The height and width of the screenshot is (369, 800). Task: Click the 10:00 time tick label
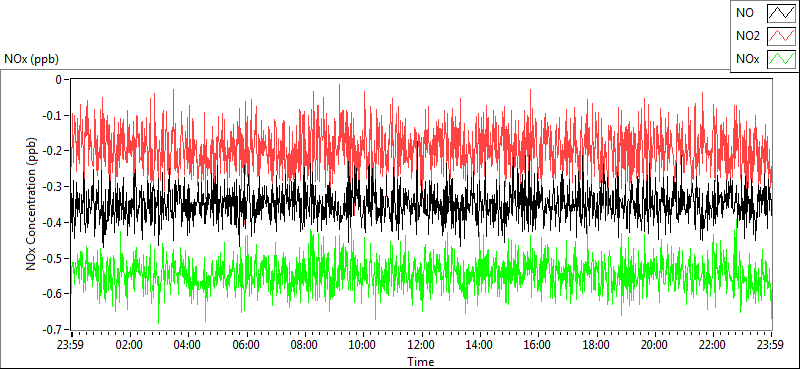coord(363,344)
